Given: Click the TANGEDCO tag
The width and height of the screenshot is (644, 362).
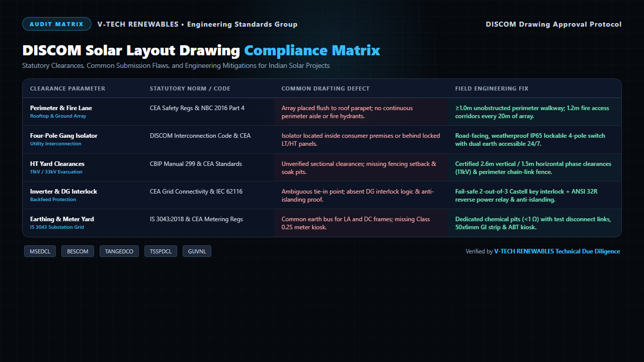Looking at the screenshot, I should 119,251.
